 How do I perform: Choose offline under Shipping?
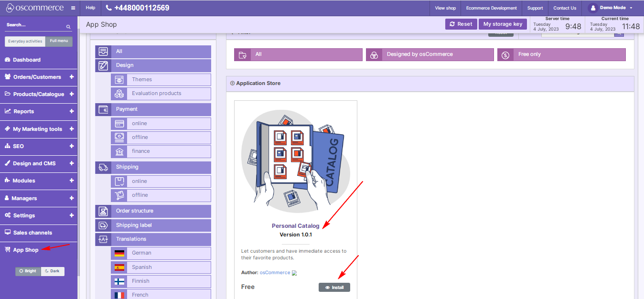tap(161, 195)
